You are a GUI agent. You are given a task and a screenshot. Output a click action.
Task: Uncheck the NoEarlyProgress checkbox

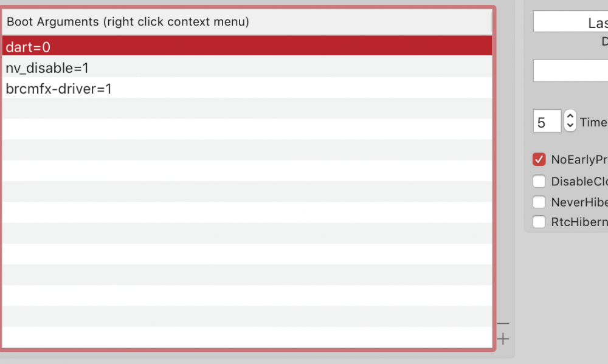coord(539,160)
